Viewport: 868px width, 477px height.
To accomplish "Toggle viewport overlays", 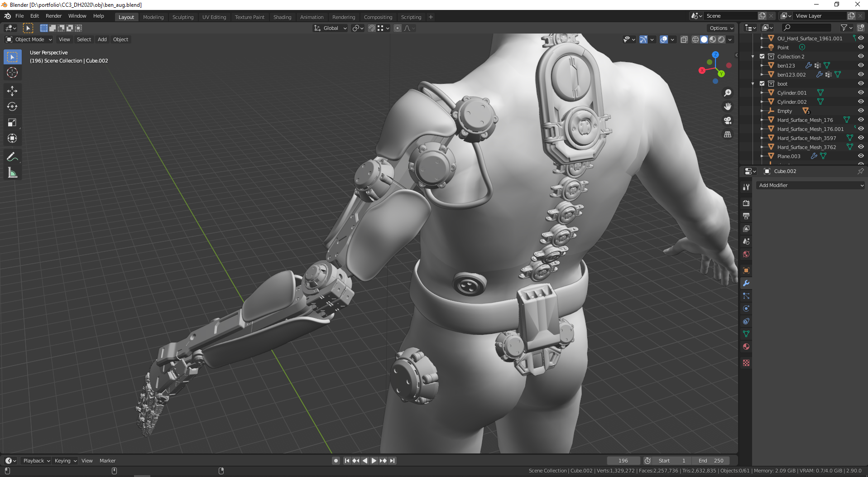I will [x=664, y=39].
